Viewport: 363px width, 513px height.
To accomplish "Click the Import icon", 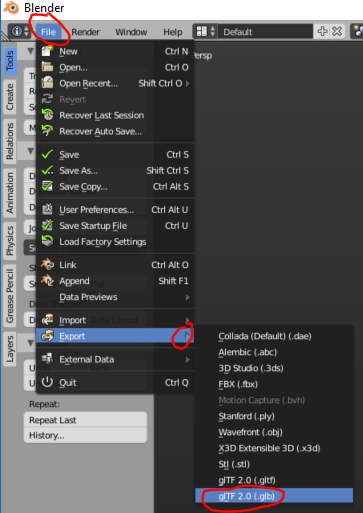I will tap(47, 320).
